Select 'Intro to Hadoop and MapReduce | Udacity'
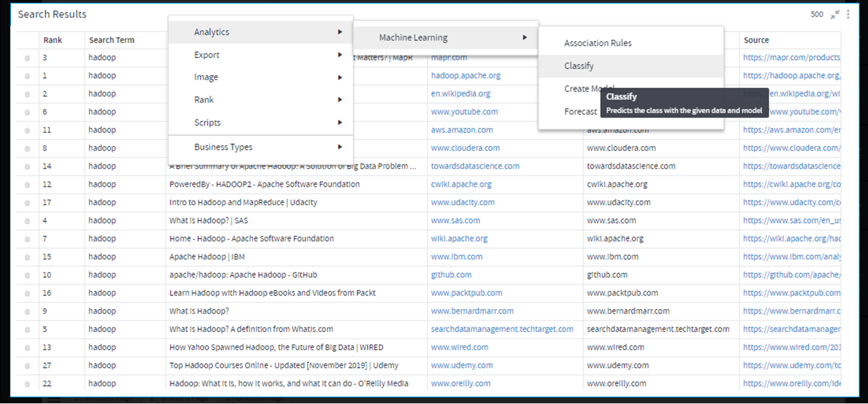868x404 pixels. (x=243, y=203)
